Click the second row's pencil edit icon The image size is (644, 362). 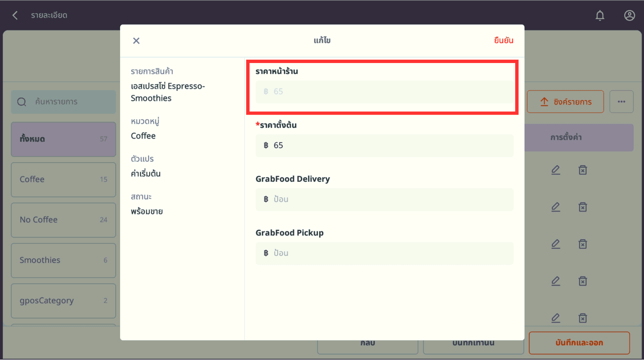pyautogui.click(x=556, y=207)
